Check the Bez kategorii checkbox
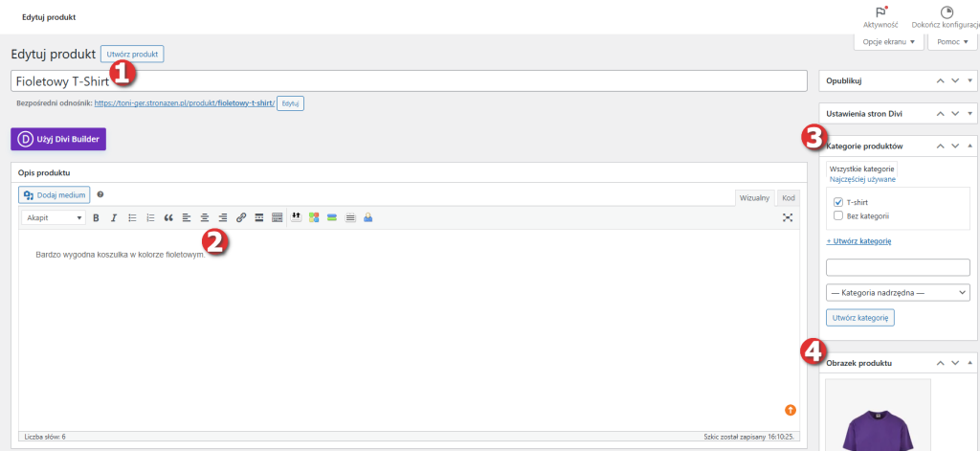 pyautogui.click(x=838, y=215)
